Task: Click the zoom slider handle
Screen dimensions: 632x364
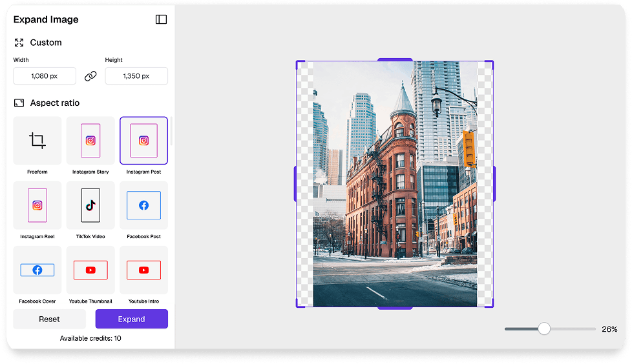Action: click(544, 329)
